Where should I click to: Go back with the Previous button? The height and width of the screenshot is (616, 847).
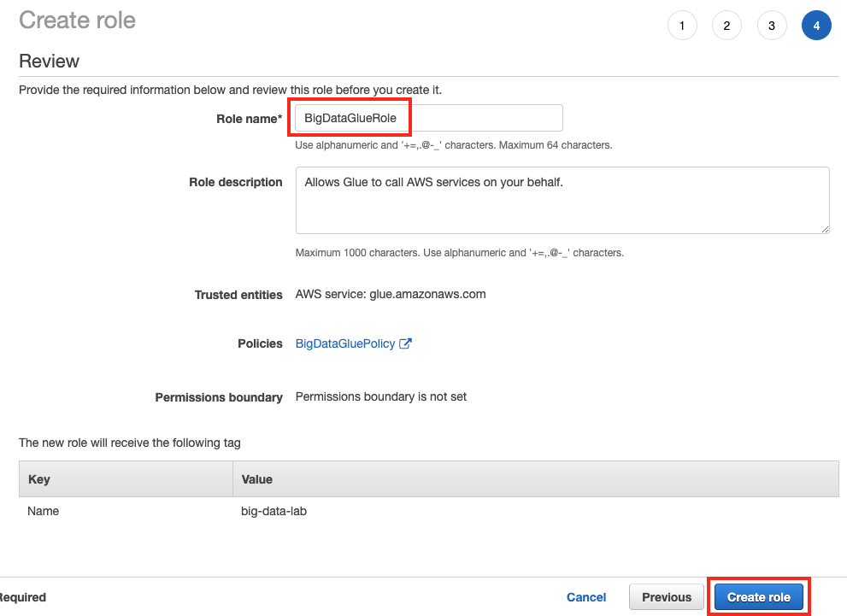tap(667, 597)
